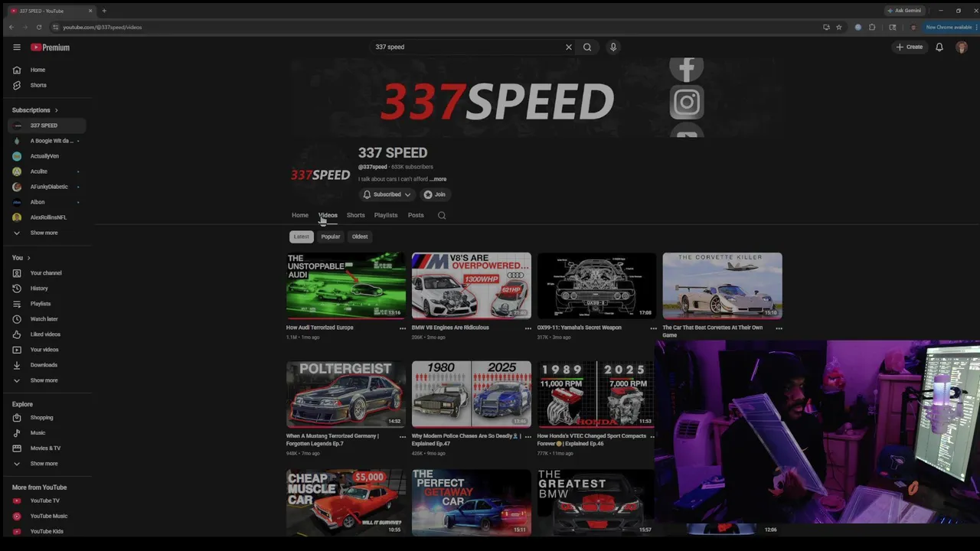Open The Unstoppable Audi video thumbnail
Screen dimensions: 980x551
point(346,285)
